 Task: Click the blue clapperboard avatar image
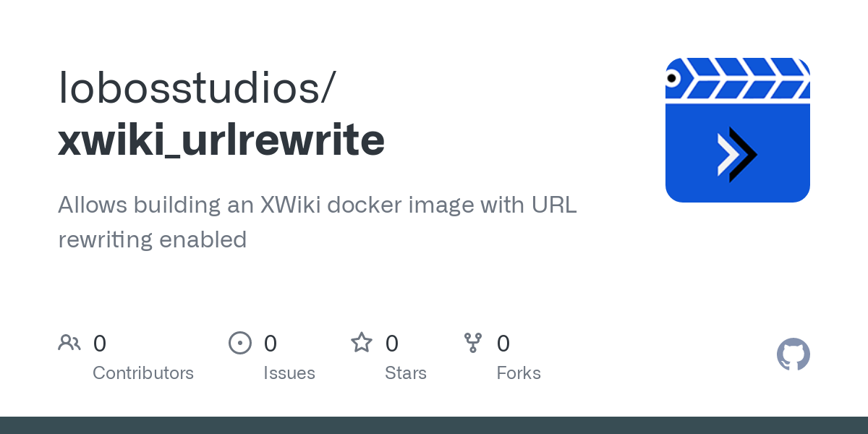click(738, 130)
